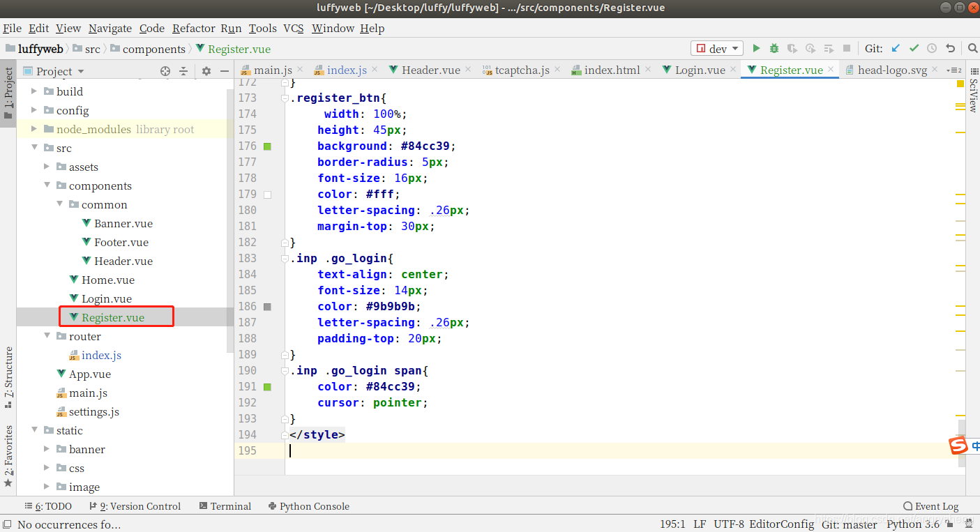Open the Python Console tool window
This screenshot has width=980, height=532.
click(308, 506)
